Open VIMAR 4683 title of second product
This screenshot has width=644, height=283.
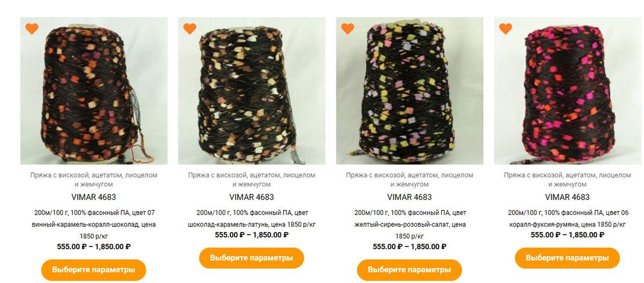coord(252,197)
